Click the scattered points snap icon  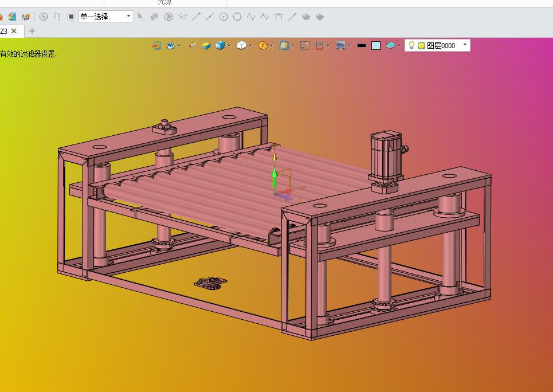(182, 17)
